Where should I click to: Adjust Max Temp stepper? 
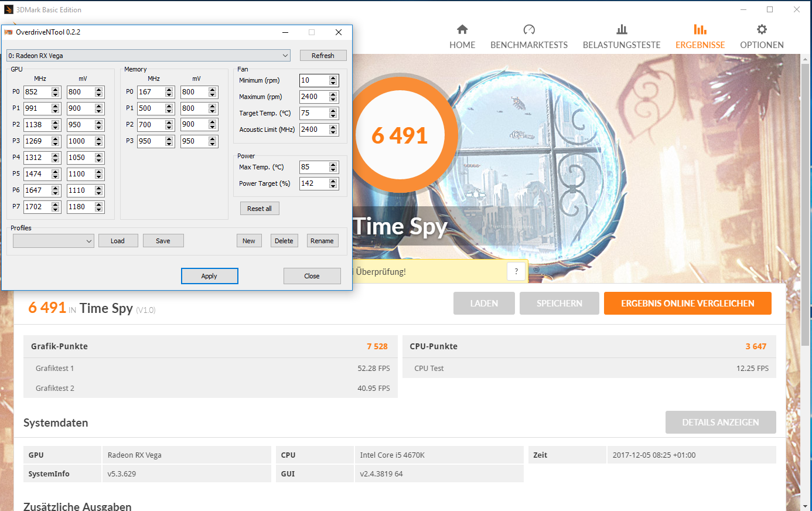[333, 167]
